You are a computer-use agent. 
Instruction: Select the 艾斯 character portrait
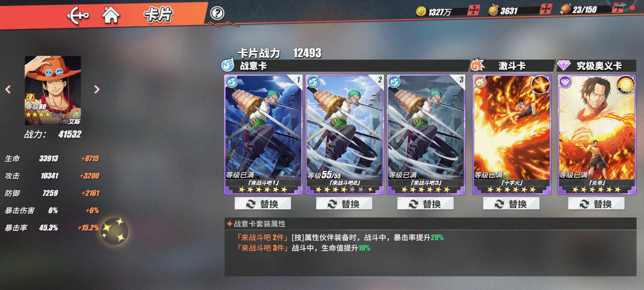click(x=53, y=90)
